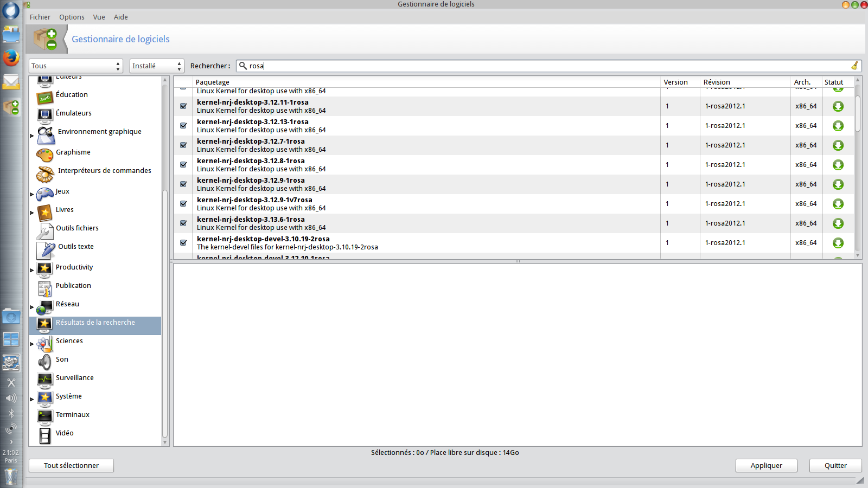The width and height of the screenshot is (868, 488).
Task: Select the Terminaux category
Action: coord(73,415)
